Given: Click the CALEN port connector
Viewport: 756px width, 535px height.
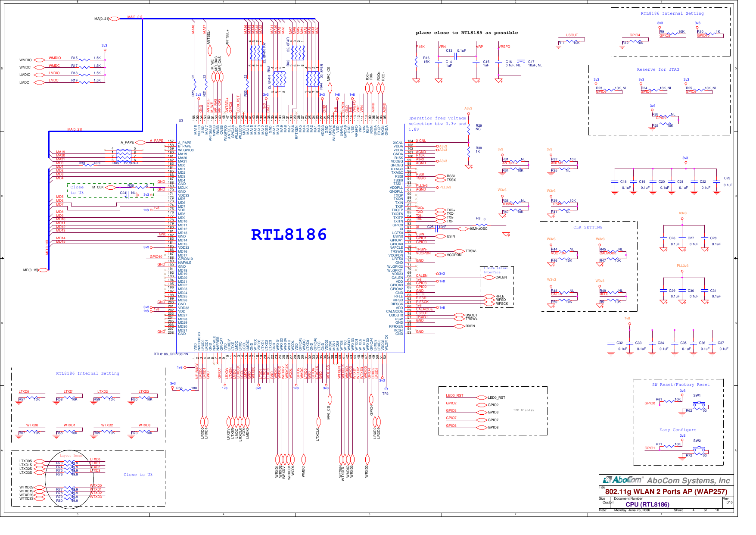Looking at the screenshot, I should coord(489,278).
